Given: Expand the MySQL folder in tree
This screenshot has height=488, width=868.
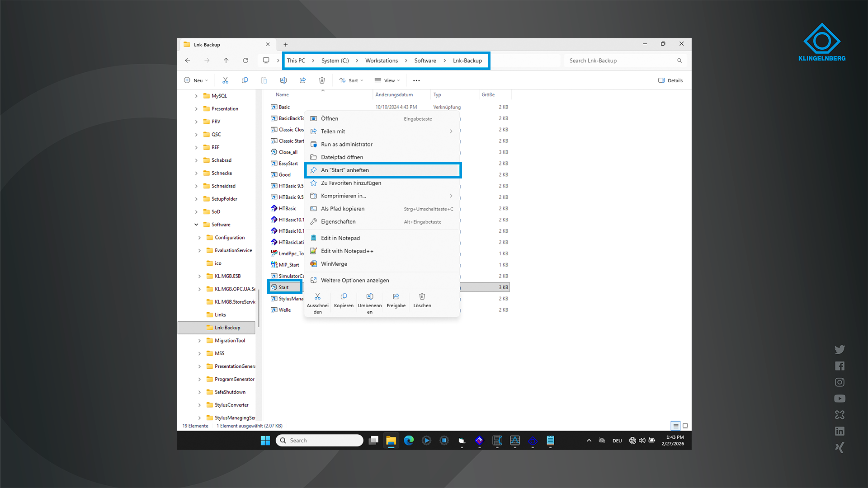Looking at the screenshot, I should coord(196,96).
